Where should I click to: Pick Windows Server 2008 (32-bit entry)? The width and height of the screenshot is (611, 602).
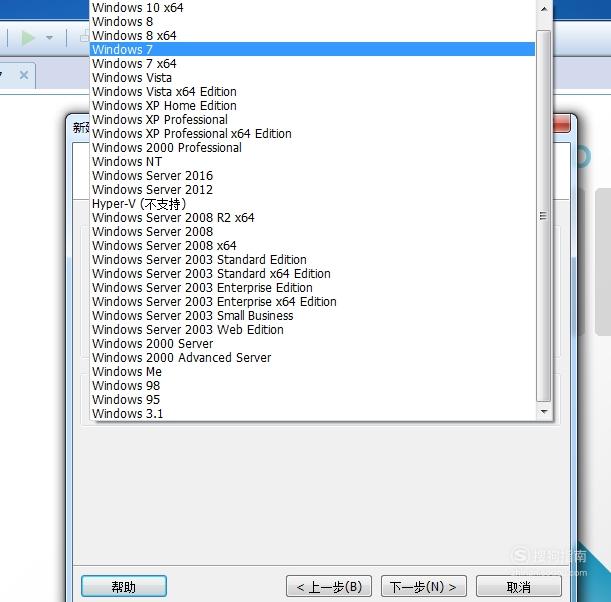point(313,232)
